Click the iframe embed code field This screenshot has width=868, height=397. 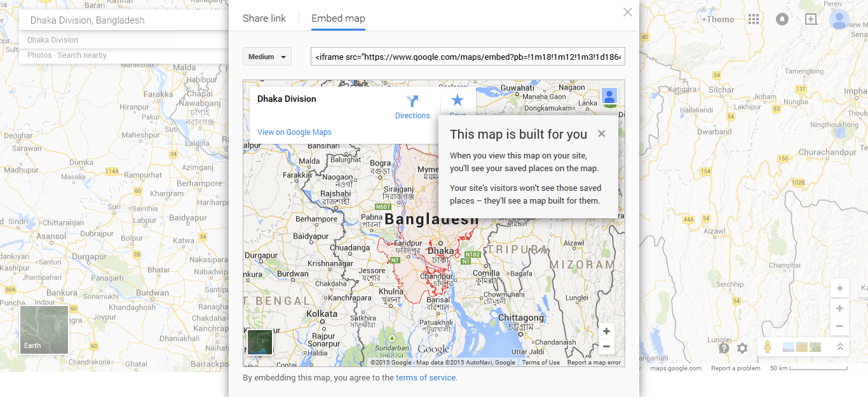coord(468,57)
